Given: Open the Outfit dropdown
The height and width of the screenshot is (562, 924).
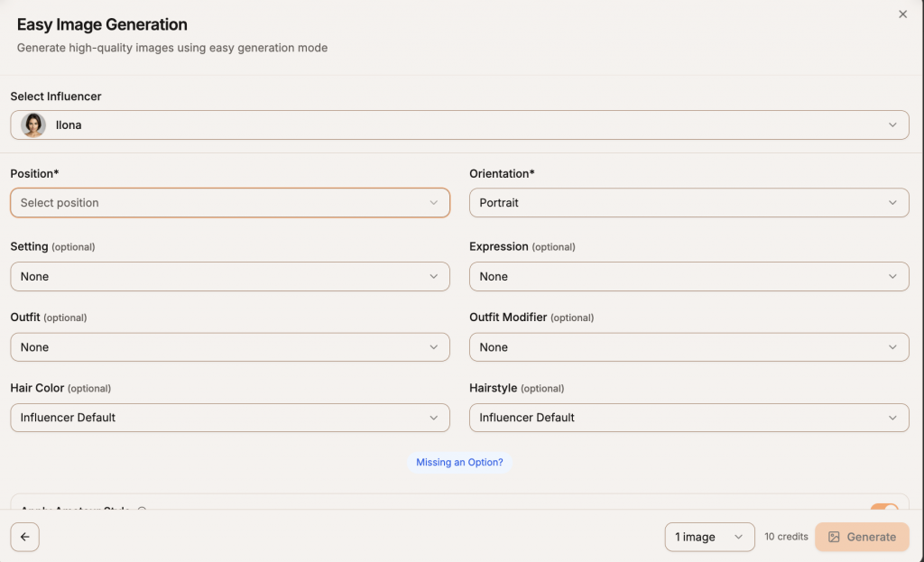Looking at the screenshot, I should (x=229, y=347).
